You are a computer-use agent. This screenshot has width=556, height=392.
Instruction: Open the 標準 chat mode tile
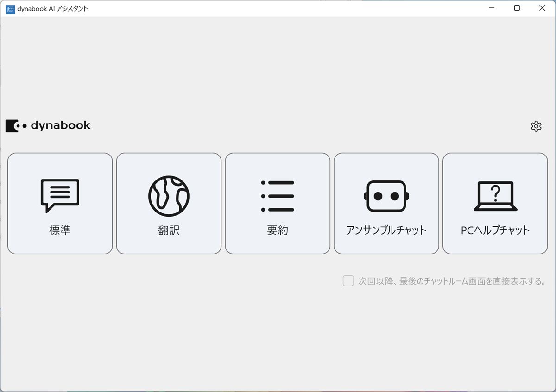pos(60,203)
